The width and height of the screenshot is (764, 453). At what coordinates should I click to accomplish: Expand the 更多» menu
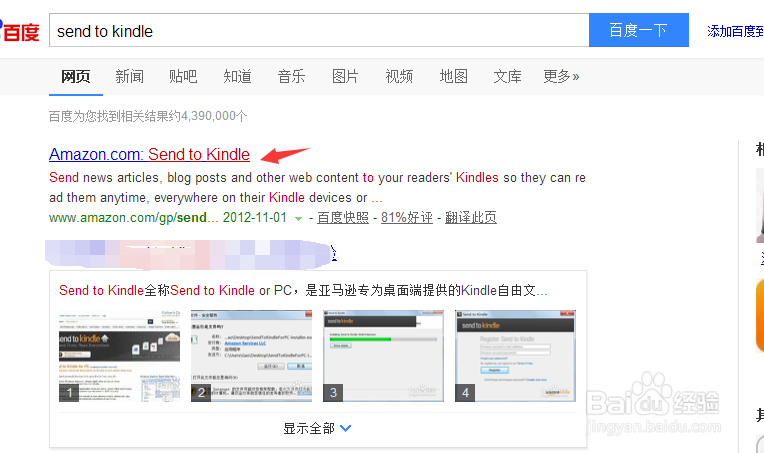click(561, 76)
